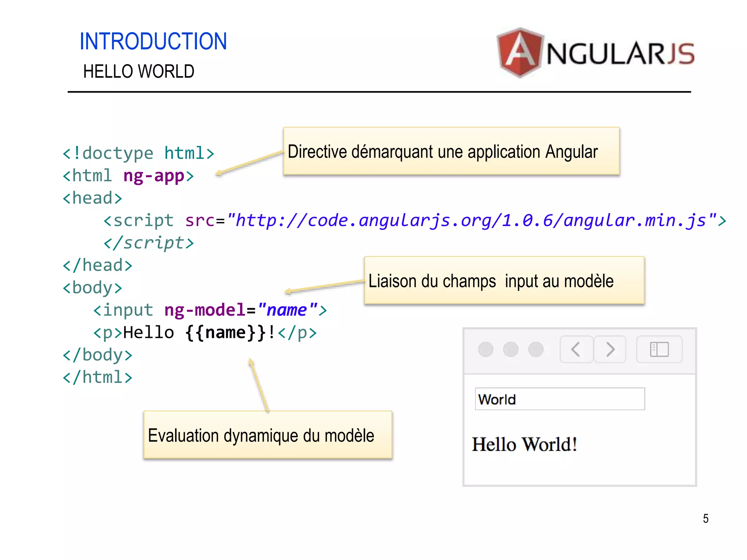The height and width of the screenshot is (560, 747).
Task: Click the {{name}} expression in code
Action: point(225,333)
